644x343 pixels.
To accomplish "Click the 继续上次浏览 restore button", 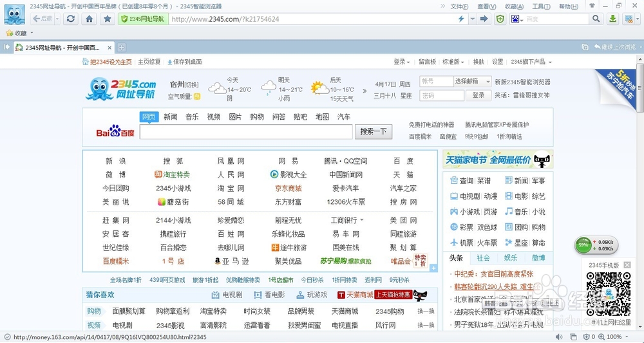I will pos(614,47).
